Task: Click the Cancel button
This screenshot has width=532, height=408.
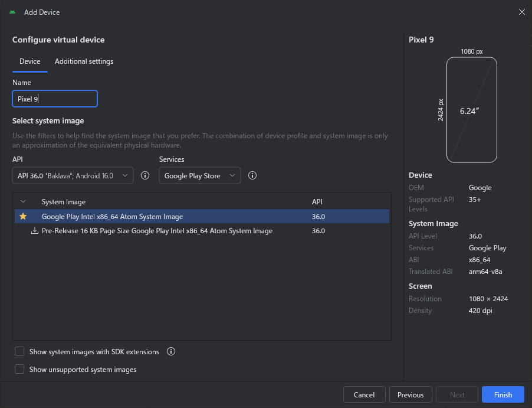Action: [364, 395]
